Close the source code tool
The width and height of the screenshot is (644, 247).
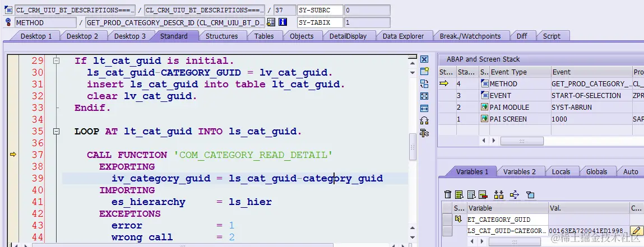424,59
